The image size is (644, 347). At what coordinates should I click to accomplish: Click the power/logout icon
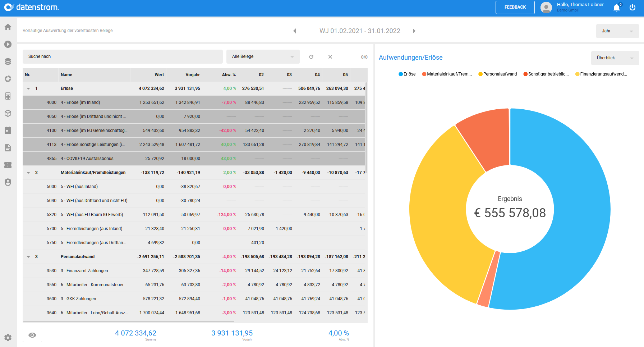click(632, 7)
